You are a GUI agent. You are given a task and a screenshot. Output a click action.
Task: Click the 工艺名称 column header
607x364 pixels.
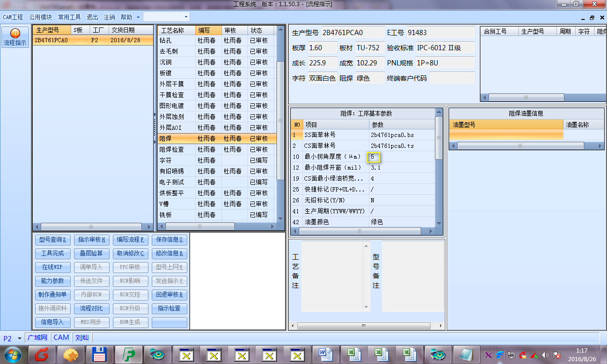[176, 30]
